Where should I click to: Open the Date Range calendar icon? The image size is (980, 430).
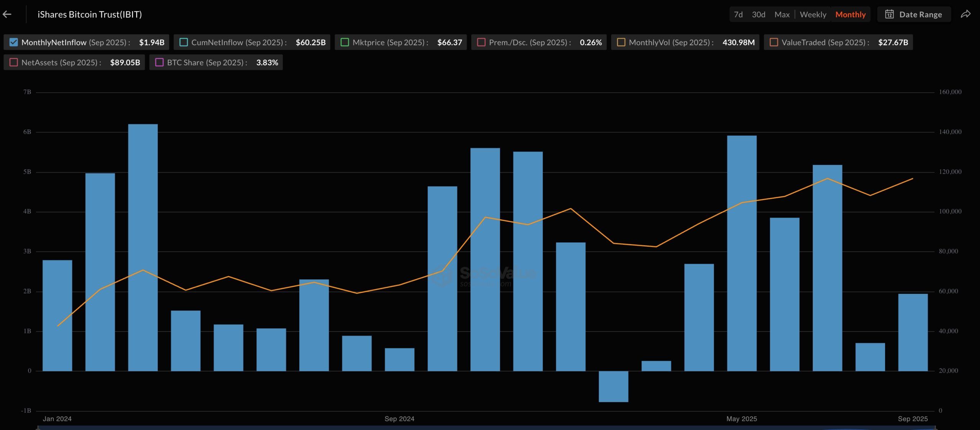pyautogui.click(x=889, y=15)
